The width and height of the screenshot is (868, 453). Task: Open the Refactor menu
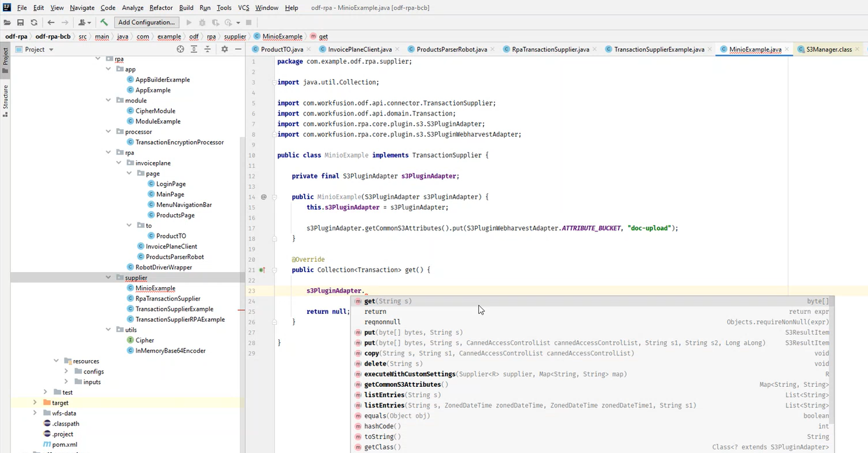click(x=161, y=8)
